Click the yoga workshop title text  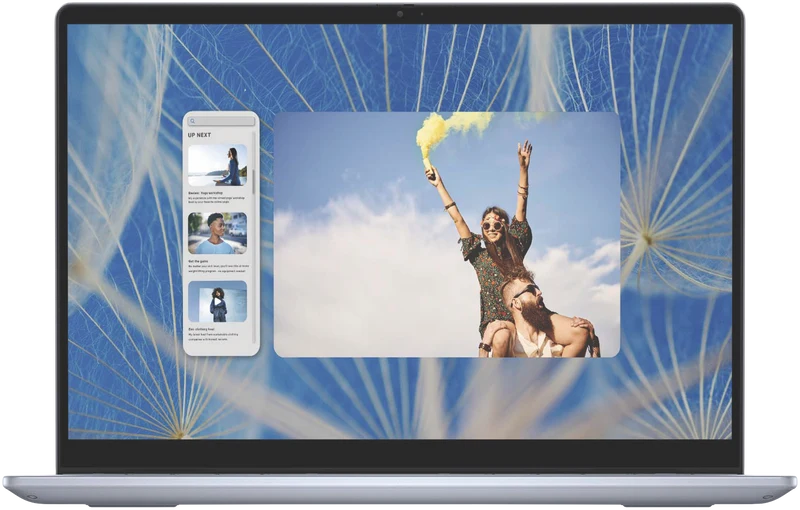pos(205,193)
